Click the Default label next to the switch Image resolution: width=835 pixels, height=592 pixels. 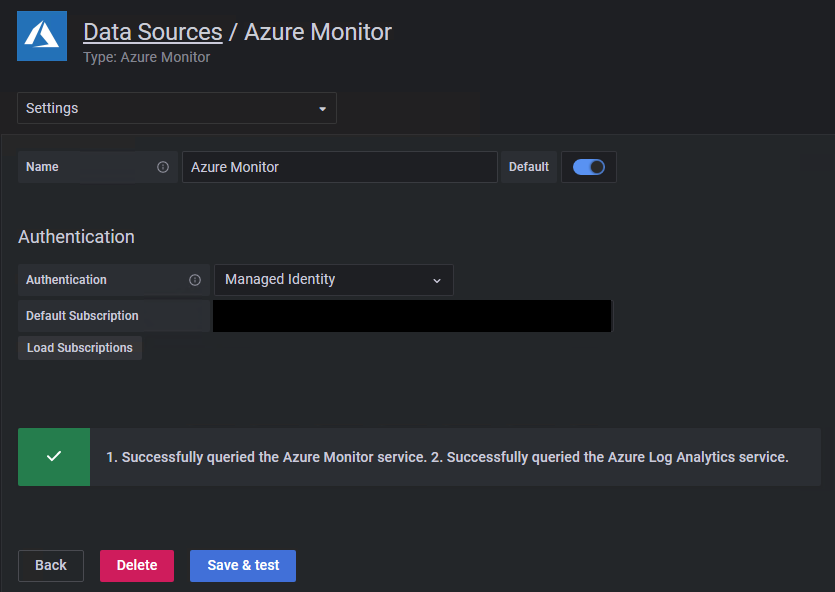tap(529, 166)
